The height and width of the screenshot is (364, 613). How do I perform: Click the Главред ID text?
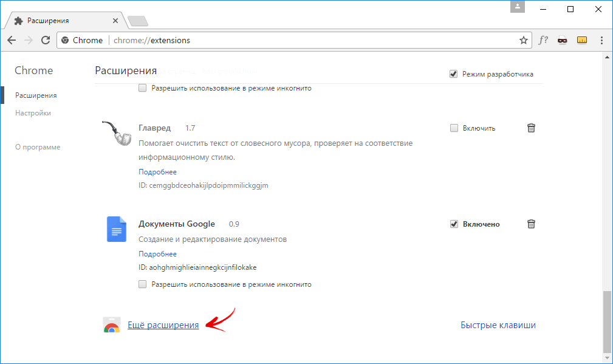pos(204,185)
